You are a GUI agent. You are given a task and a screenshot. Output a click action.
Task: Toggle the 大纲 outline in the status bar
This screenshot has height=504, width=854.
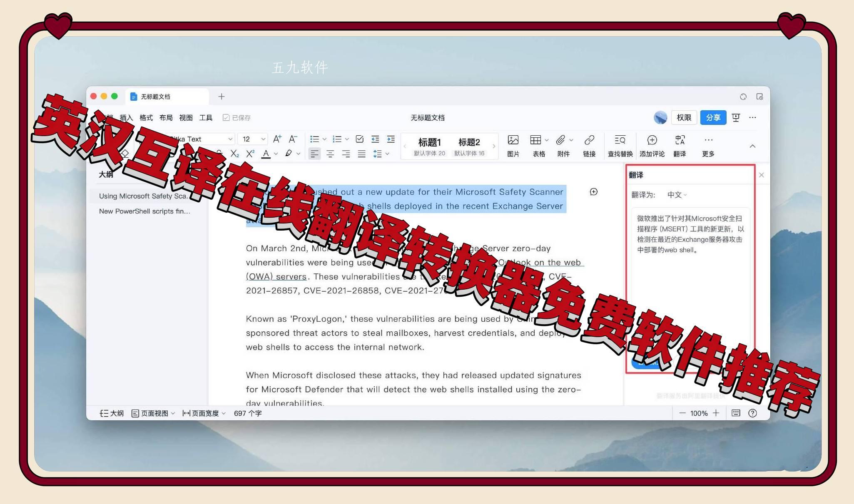(112, 413)
